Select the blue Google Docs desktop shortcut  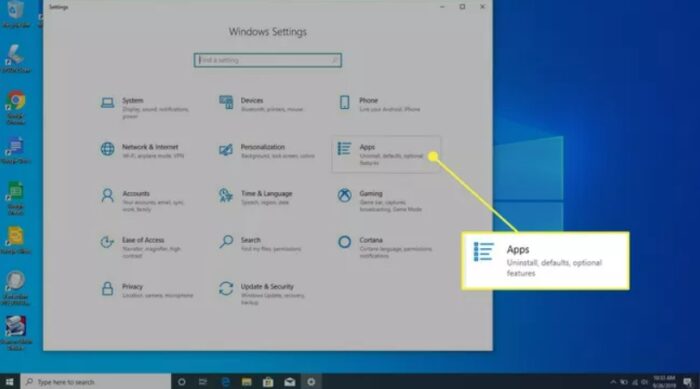pyautogui.click(x=16, y=151)
